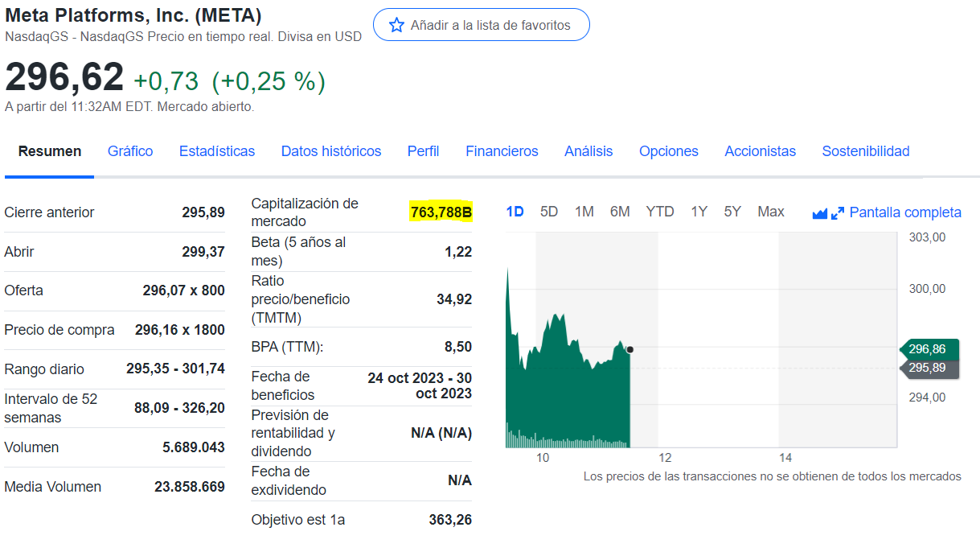Click the Abrir value 299,37
The width and height of the screenshot is (980, 552).
point(203,252)
